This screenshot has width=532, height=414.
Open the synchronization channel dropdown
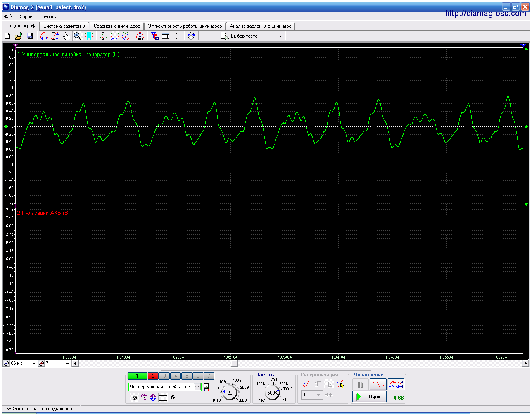(312, 395)
